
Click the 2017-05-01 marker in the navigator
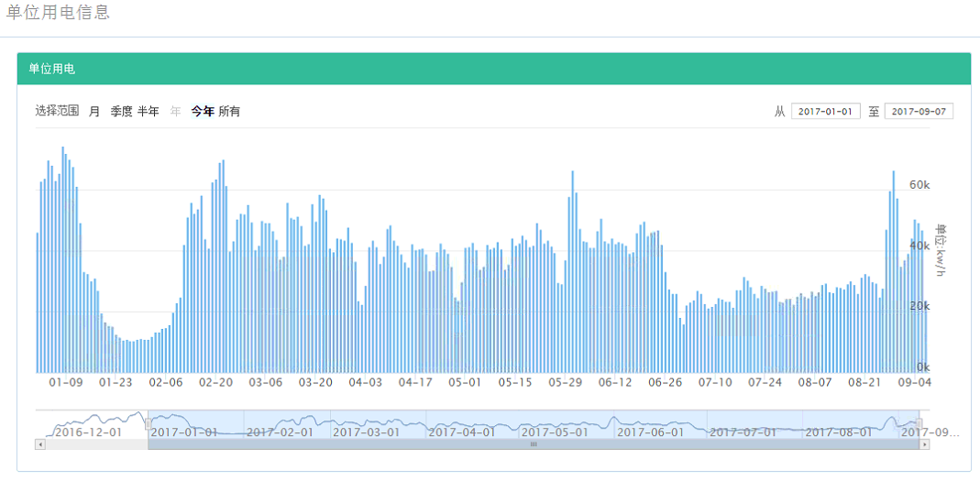pyautogui.click(x=555, y=432)
